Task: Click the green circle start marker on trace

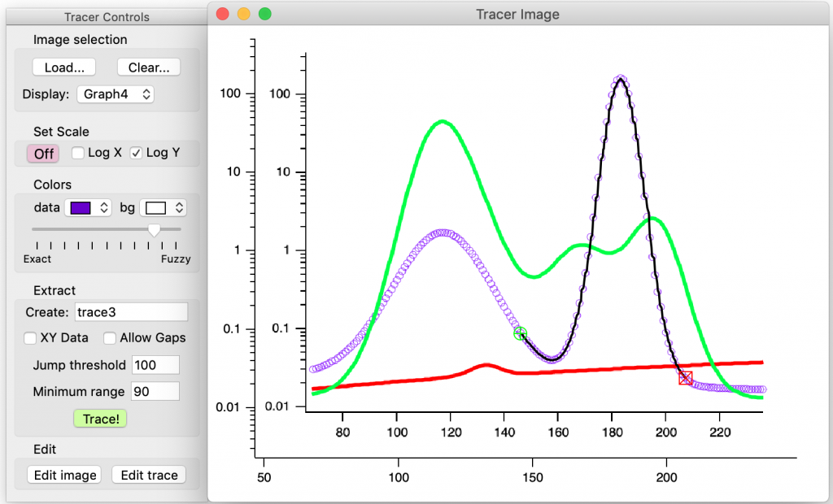Action: (521, 333)
